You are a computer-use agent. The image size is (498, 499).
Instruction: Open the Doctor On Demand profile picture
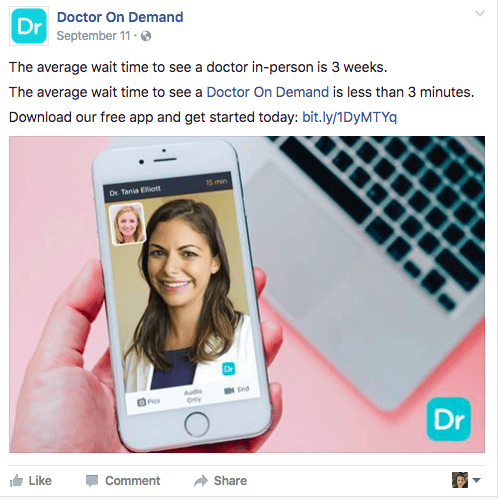tap(29, 26)
